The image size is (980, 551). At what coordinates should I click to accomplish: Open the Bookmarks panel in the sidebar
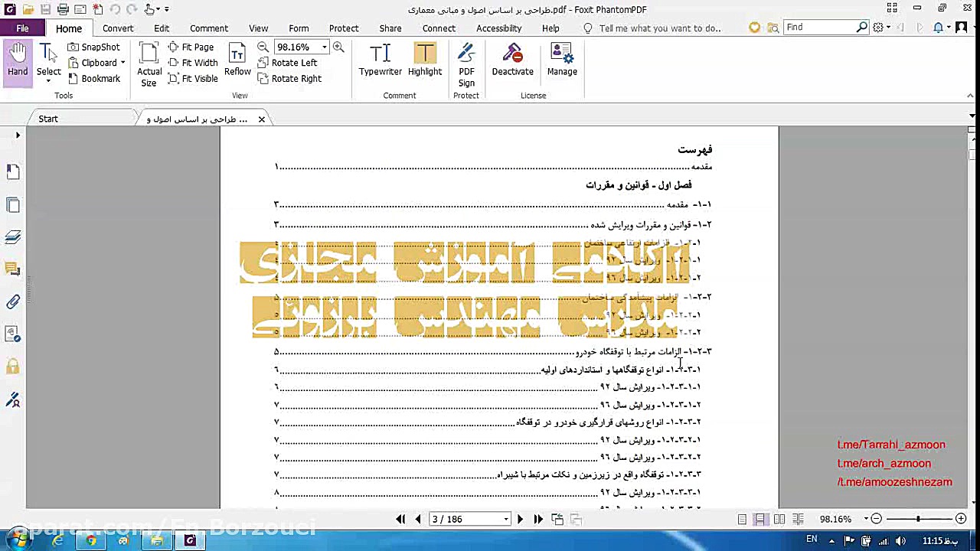(x=12, y=171)
